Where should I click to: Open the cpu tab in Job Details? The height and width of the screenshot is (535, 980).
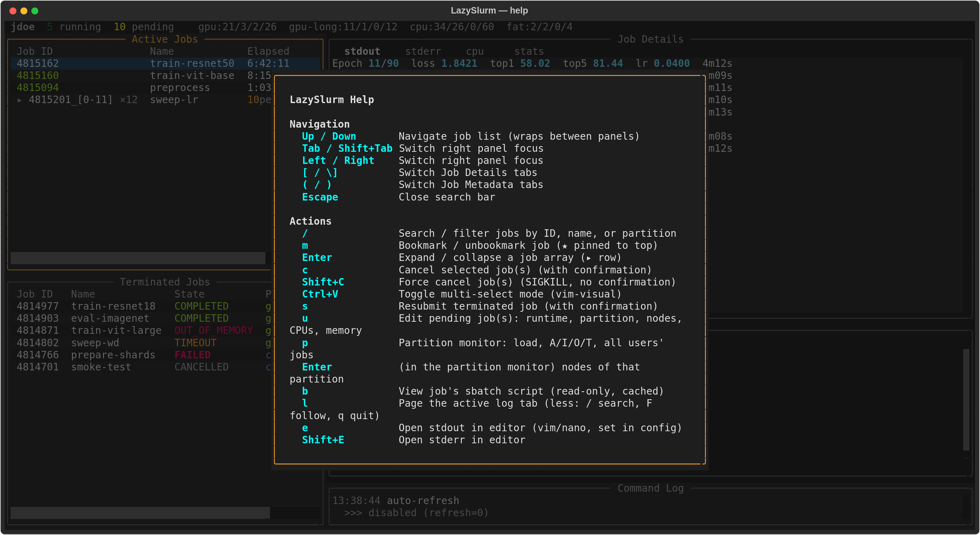click(x=474, y=52)
